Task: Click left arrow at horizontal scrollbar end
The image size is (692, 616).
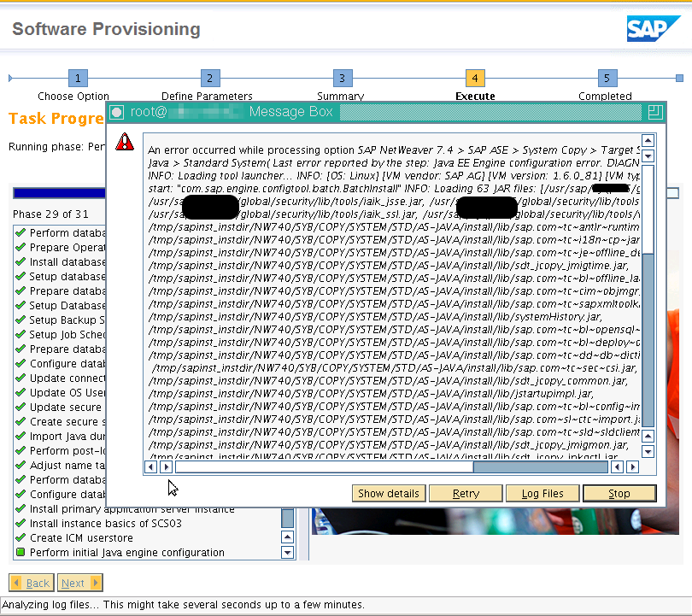Action: pyautogui.click(x=617, y=466)
